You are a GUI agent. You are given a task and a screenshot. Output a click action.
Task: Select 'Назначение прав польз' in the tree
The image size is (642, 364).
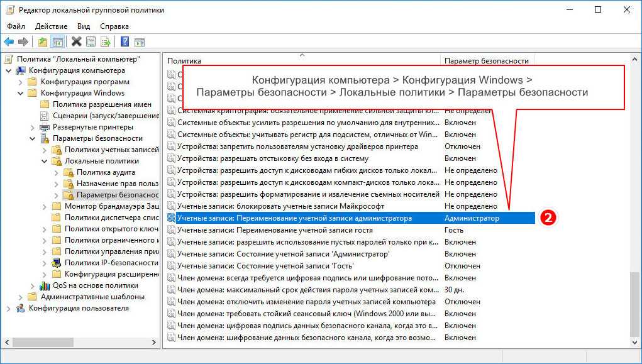118,184
